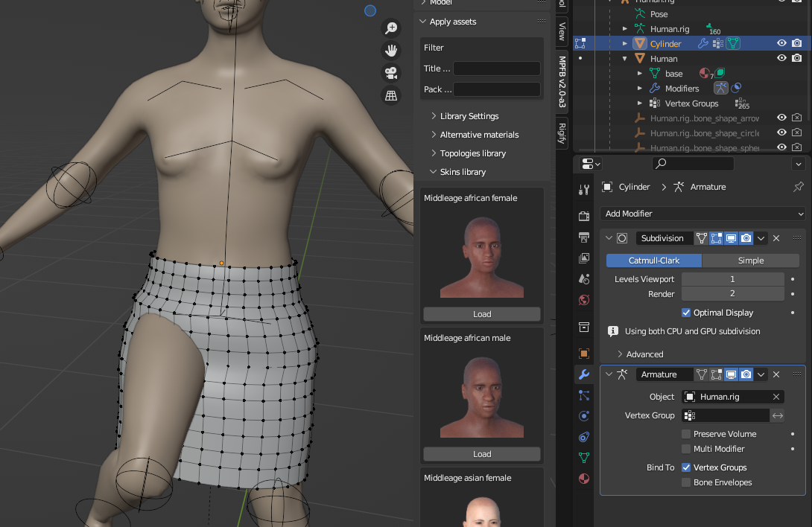Open the Particles properties tab icon
The image size is (812, 527).
(584, 395)
